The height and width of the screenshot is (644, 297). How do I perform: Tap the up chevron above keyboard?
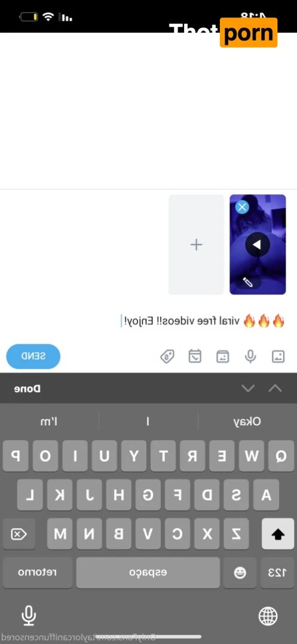click(x=275, y=388)
